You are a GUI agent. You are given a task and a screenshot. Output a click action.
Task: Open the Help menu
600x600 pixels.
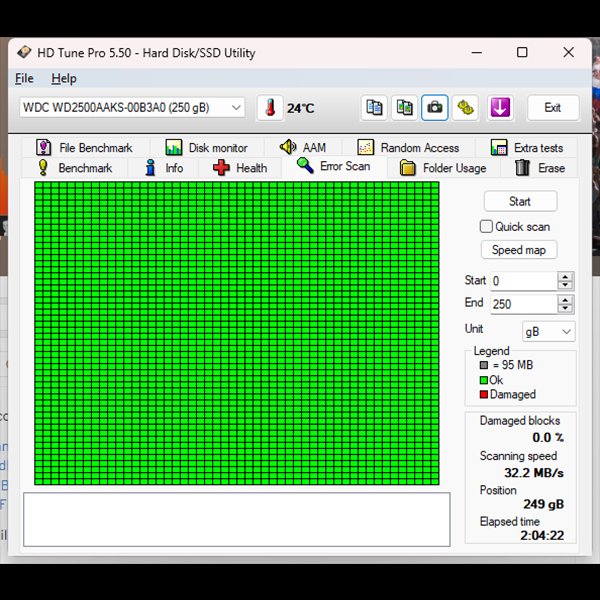(64, 78)
